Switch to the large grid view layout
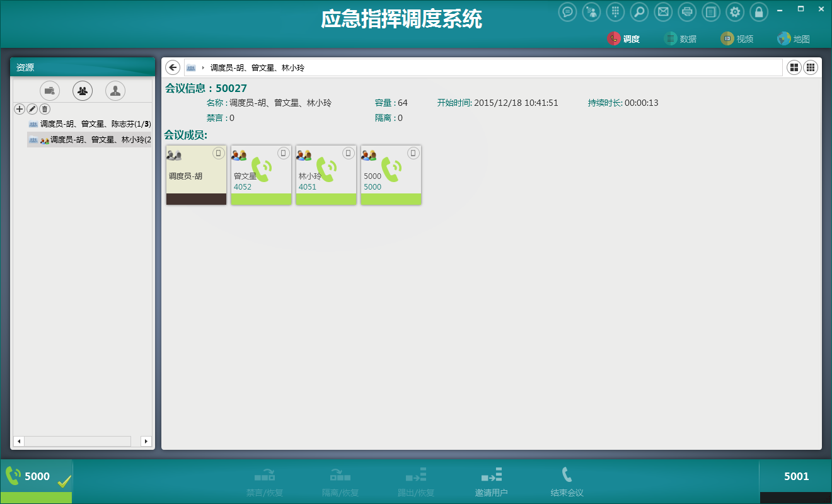 (794, 67)
